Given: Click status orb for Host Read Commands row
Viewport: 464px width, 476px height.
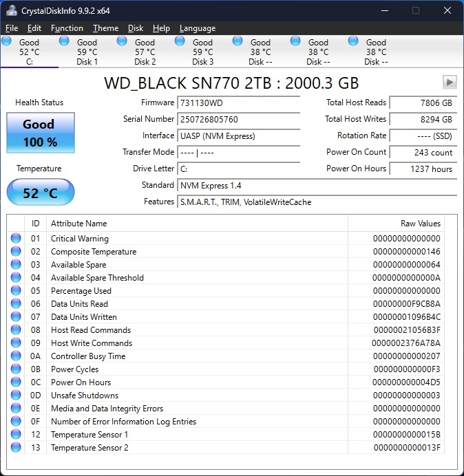Looking at the screenshot, I should [x=16, y=329].
